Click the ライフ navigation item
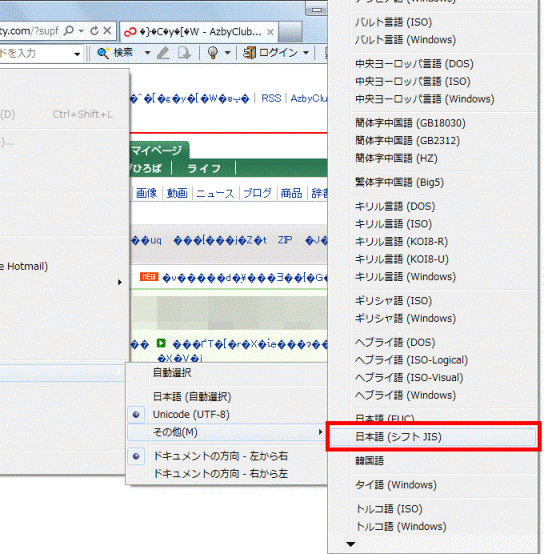Screen dimensions: 544x554 pos(204,168)
